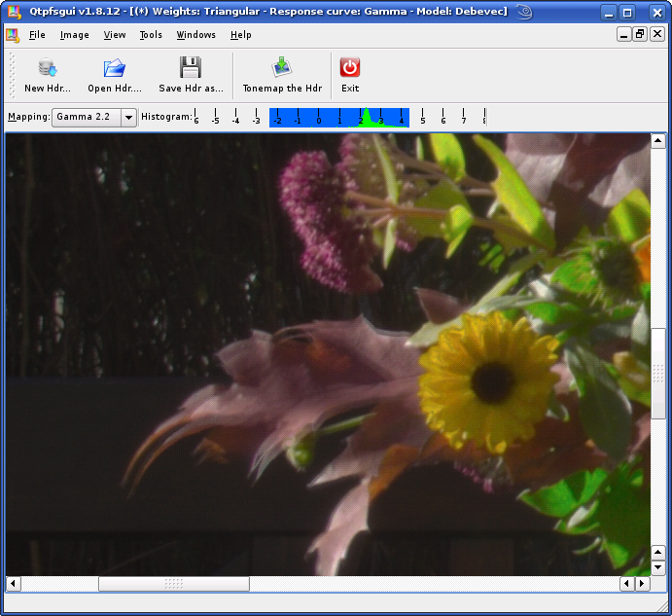Viewport: 672px width, 616px height.
Task: Open the Windows menu
Action: [x=195, y=35]
